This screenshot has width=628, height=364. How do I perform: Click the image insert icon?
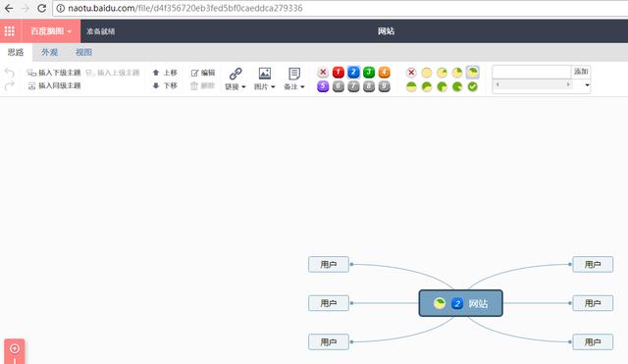click(265, 74)
